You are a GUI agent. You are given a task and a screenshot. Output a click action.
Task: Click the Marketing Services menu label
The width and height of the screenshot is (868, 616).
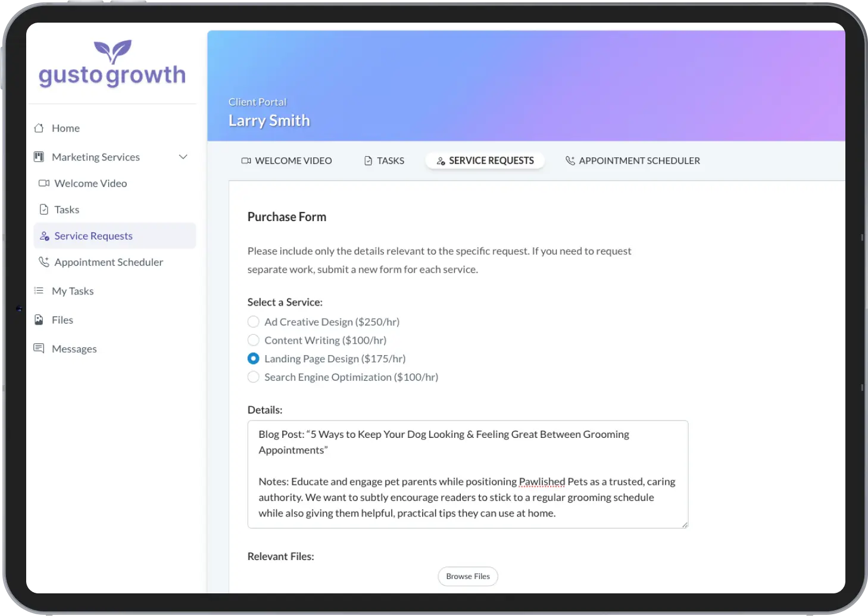[x=96, y=157]
